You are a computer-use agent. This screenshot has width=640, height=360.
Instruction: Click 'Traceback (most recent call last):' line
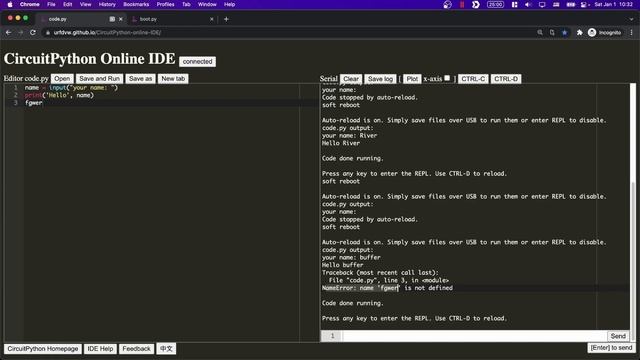pyautogui.click(x=380, y=273)
